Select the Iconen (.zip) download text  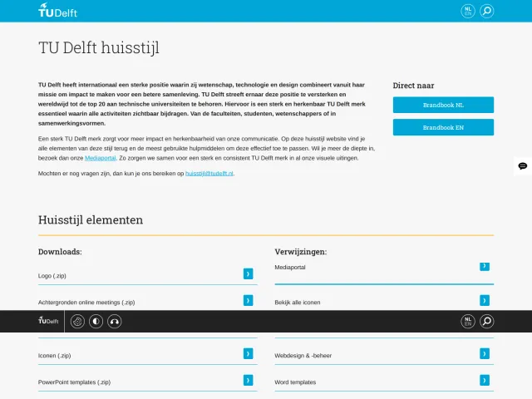pos(54,356)
